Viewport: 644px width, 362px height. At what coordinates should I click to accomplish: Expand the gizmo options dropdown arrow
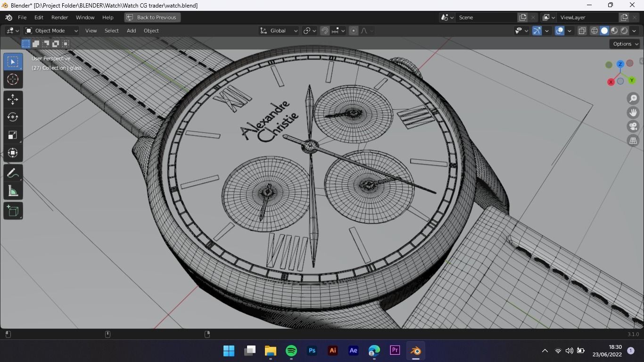tap(547, 31)
